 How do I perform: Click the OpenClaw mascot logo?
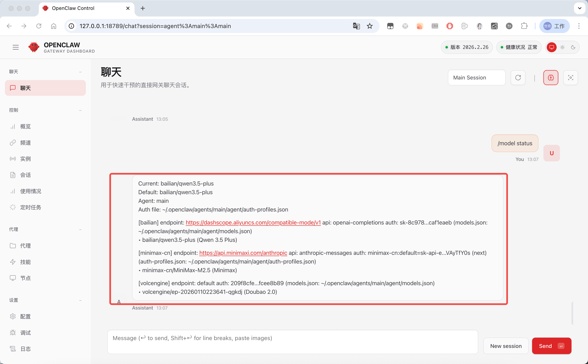[x=34, y=47]
